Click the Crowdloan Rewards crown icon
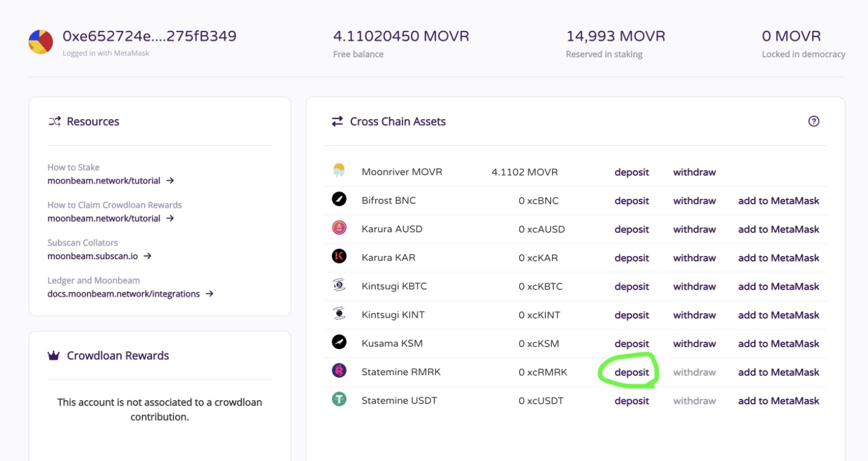This screenshot has width=868, height=461. coord(54,356)
